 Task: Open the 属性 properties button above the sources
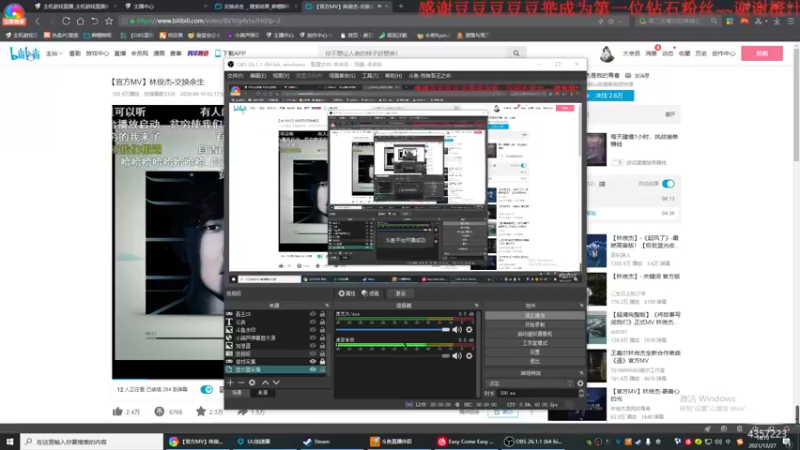347,293
